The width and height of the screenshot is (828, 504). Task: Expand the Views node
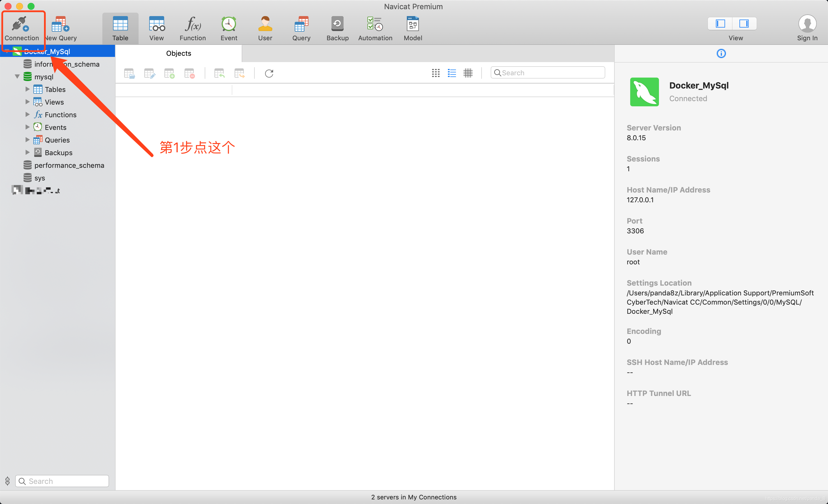click(28, 102)
